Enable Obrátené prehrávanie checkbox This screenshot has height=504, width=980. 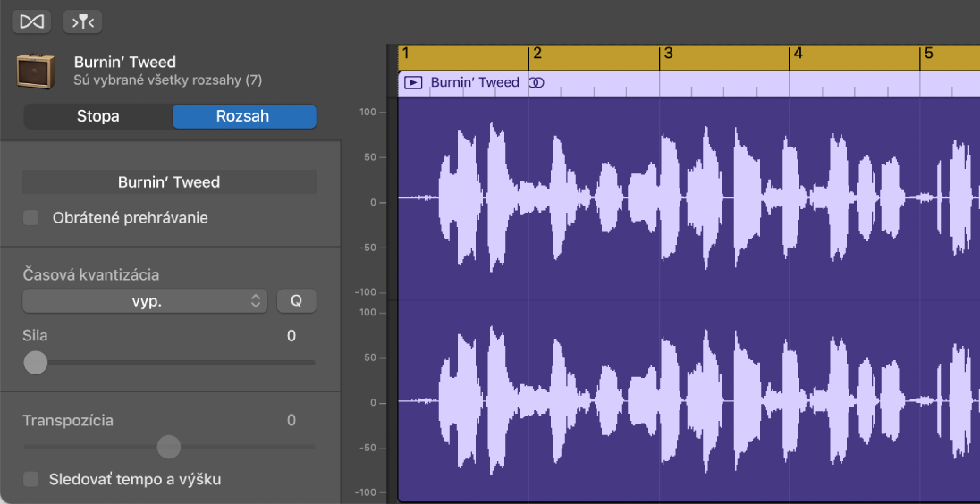pyautogui.click(x=31, y=218)
